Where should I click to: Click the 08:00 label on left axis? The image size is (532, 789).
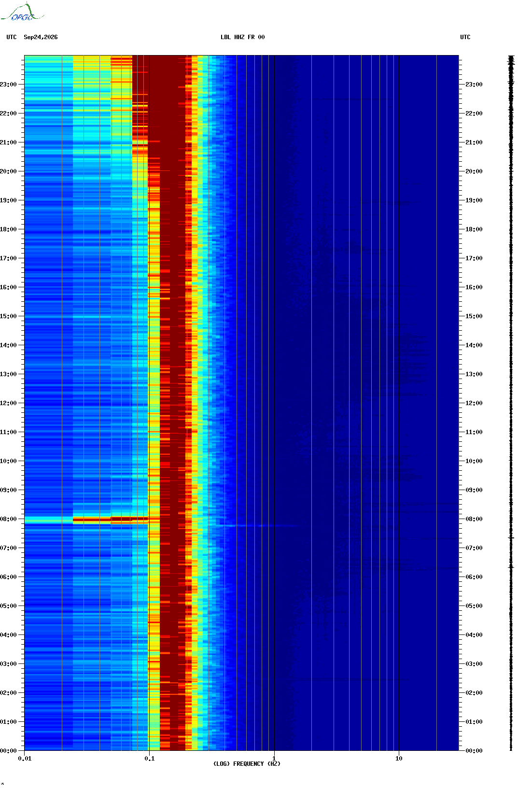[x=8, y=519]
